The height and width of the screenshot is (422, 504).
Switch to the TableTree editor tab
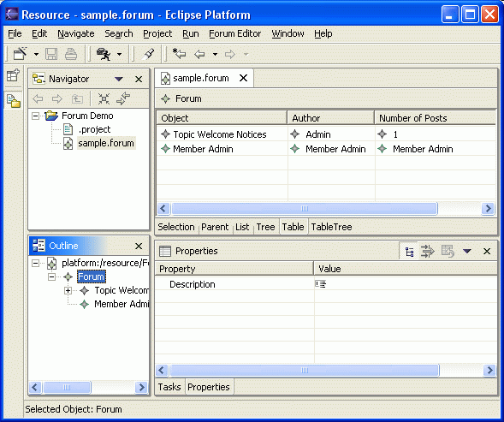click(331, 227)
